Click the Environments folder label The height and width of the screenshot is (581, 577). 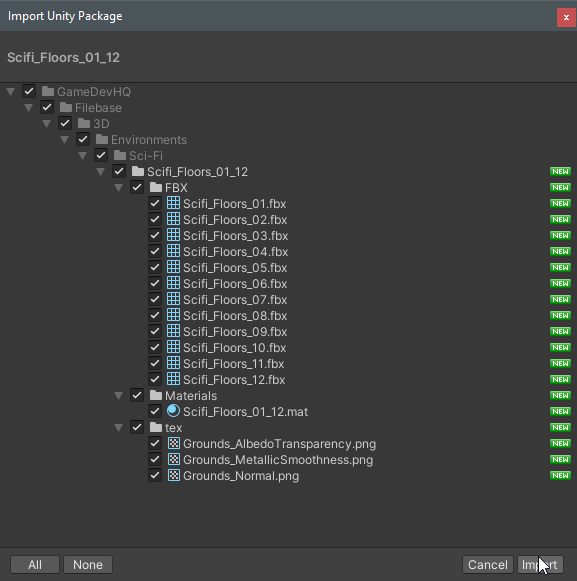click(x=149, y=140)
